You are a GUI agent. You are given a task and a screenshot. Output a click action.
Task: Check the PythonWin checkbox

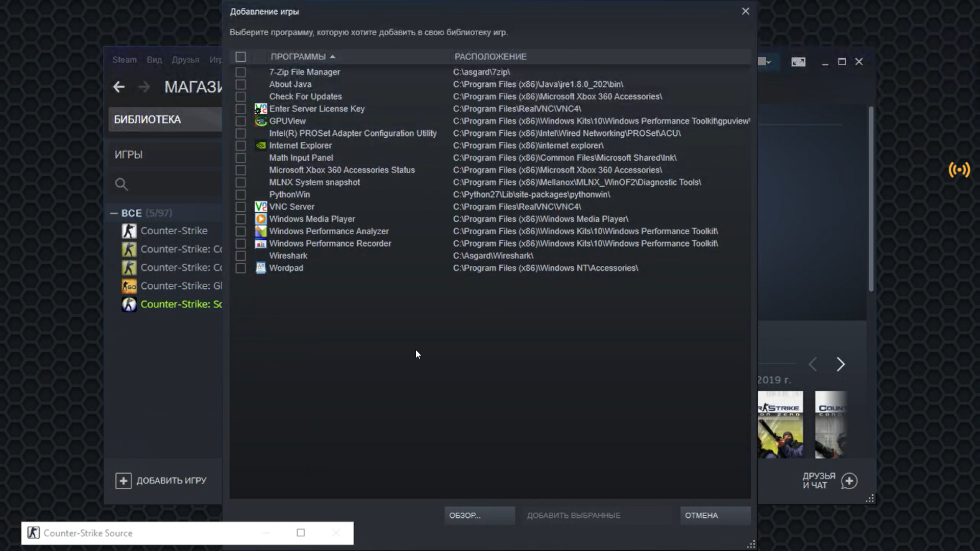click(x=240, y=194)
